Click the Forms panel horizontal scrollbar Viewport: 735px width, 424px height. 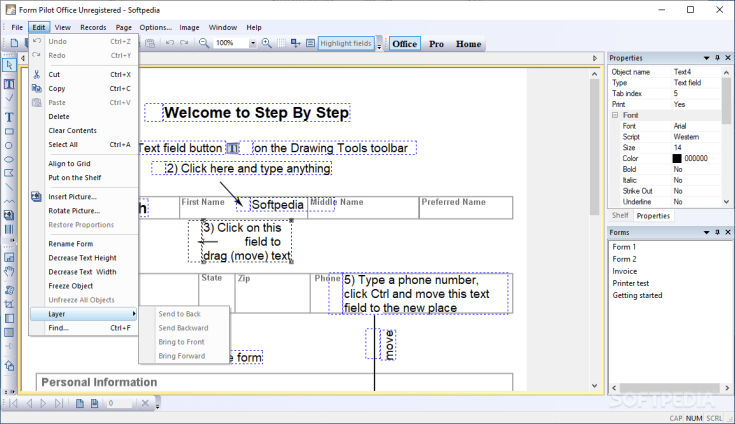tap(670, 388)
